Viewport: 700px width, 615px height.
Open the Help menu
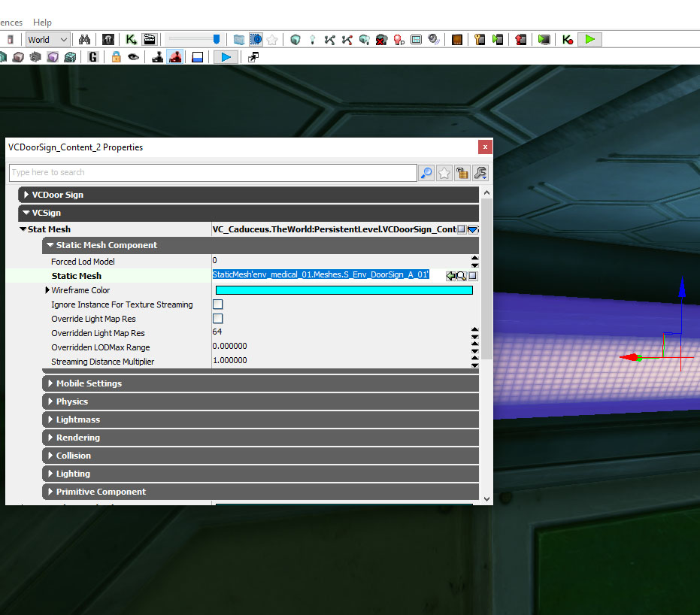pyautogui.click(x=42, y=23)
